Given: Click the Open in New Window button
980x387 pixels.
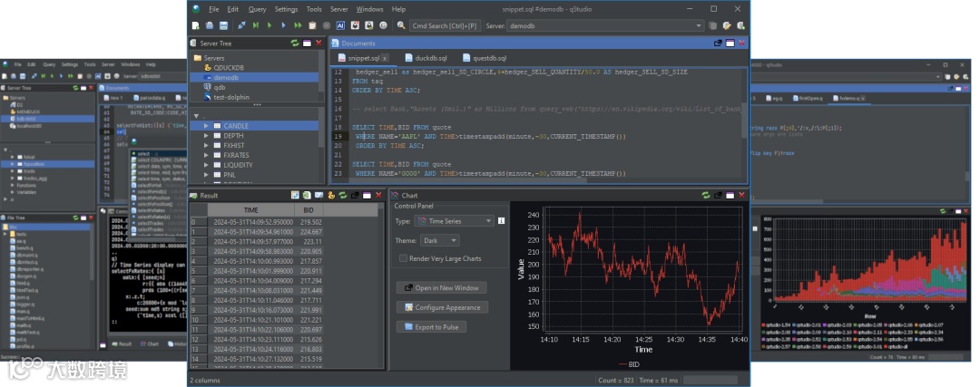Looking at the screenshot, I should pyautogui.click(x=442, y=287).
